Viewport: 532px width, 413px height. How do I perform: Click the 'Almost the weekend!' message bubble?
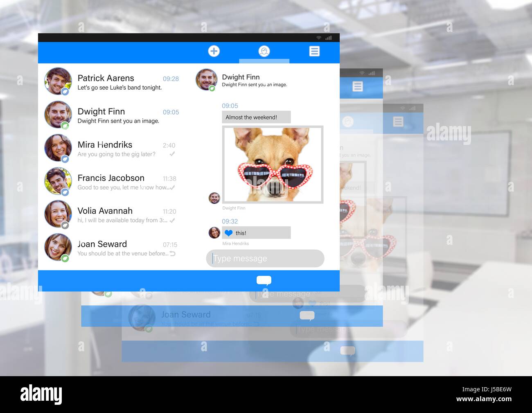tap(256, 117)
